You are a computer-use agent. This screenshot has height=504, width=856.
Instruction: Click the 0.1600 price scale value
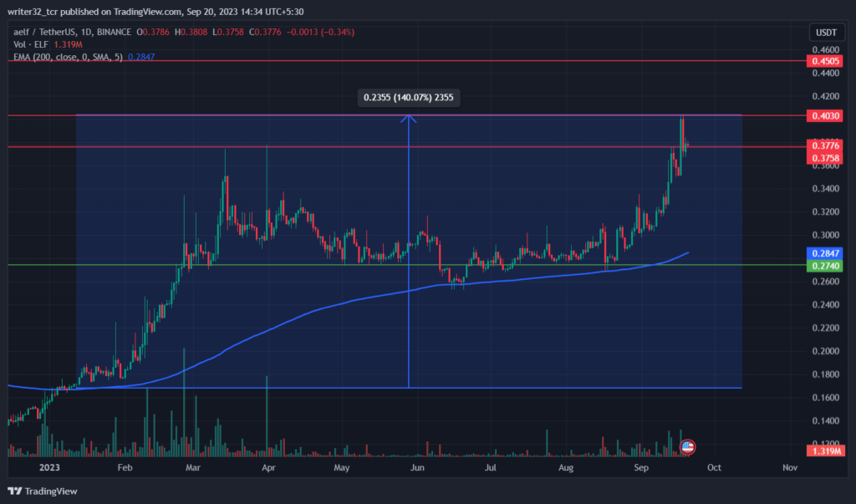pos(826,398)
